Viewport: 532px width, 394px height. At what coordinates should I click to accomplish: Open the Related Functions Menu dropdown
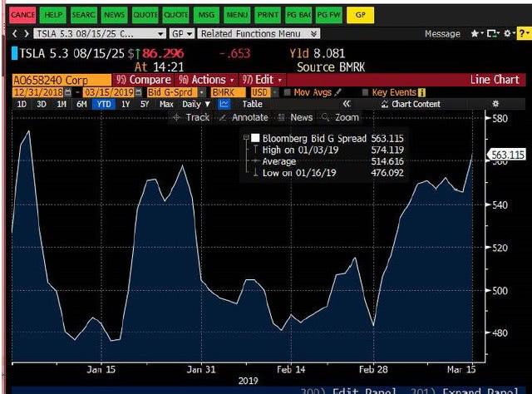pos(259,33)
